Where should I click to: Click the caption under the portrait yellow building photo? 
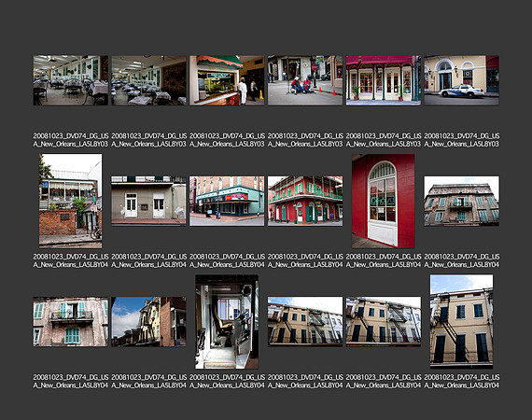point(462,382)
